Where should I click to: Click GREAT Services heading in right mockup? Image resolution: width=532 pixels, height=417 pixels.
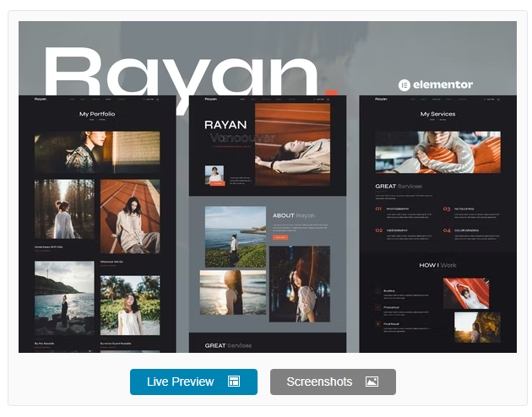(x=399, y=186)
